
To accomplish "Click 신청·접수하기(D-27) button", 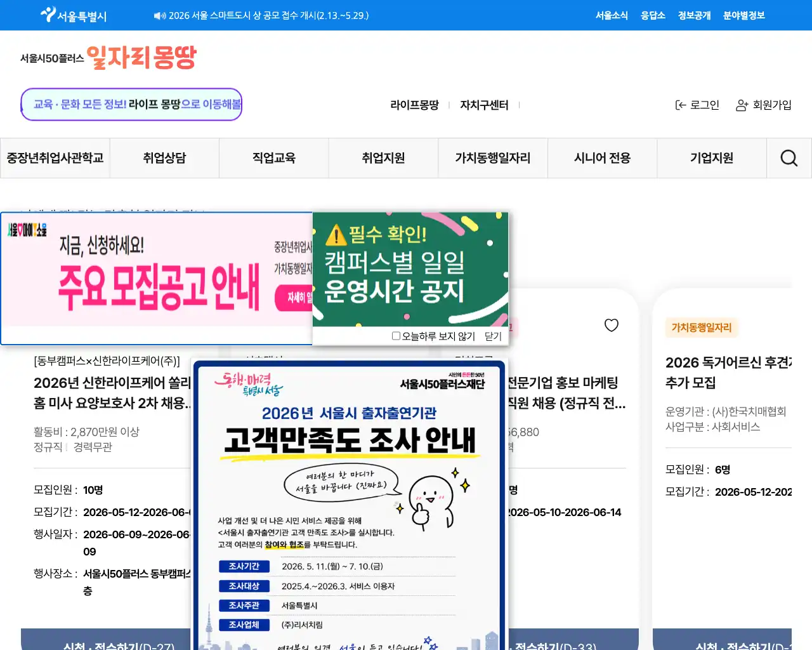I will (x=106, y=640).
